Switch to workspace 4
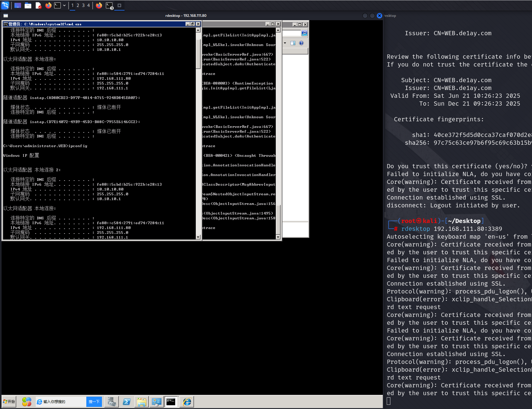Image resolution: width=532 pixels, height=409 pixels. tap(89, 5)
